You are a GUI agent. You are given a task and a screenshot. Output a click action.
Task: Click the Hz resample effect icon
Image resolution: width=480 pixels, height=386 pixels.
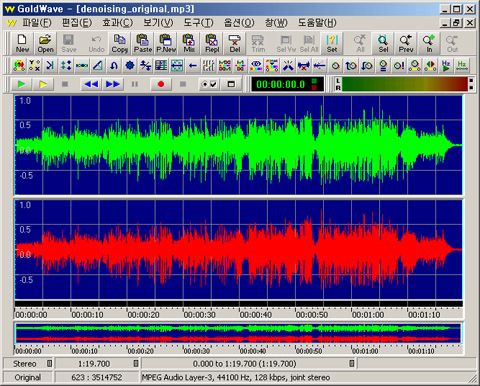462,66
